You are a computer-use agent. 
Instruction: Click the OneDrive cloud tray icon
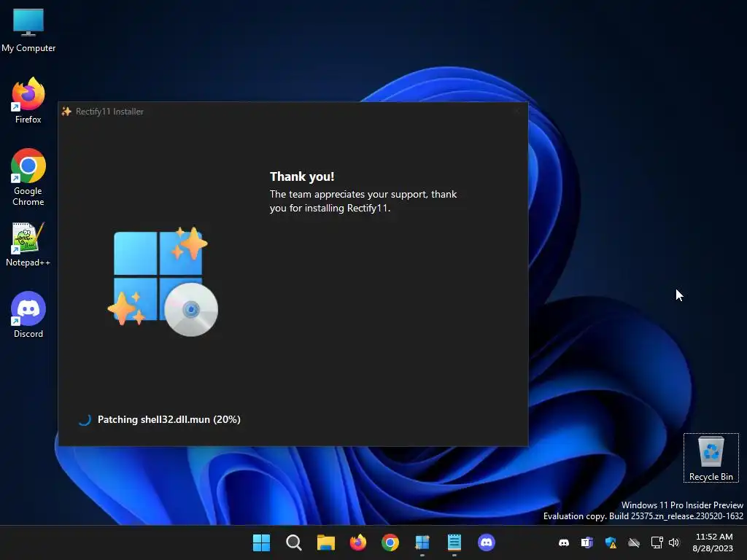tap(634, 542)
